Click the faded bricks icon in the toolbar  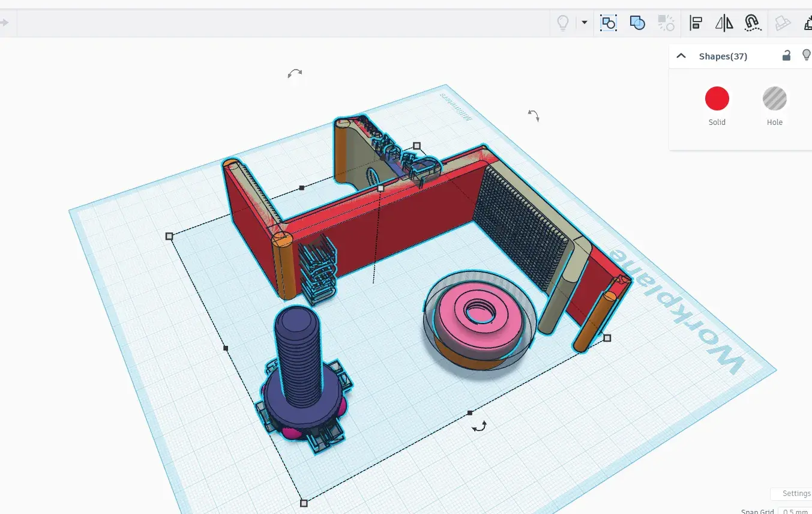point(783,23)
